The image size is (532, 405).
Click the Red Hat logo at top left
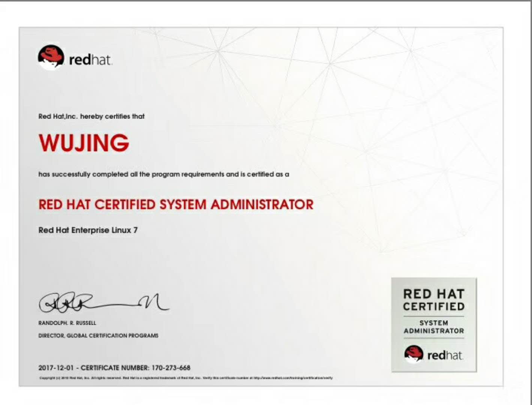(x=75, y=57)
